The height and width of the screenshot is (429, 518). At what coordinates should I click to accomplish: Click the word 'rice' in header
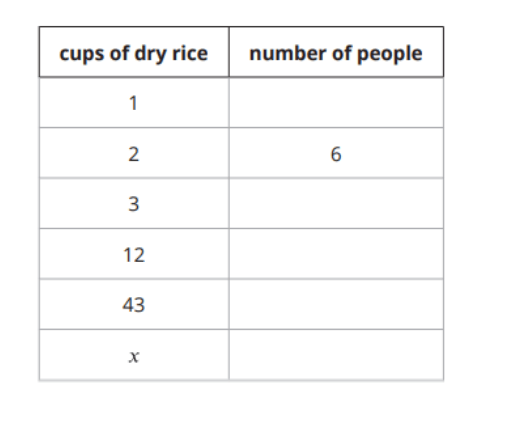[x=190, y=53]
